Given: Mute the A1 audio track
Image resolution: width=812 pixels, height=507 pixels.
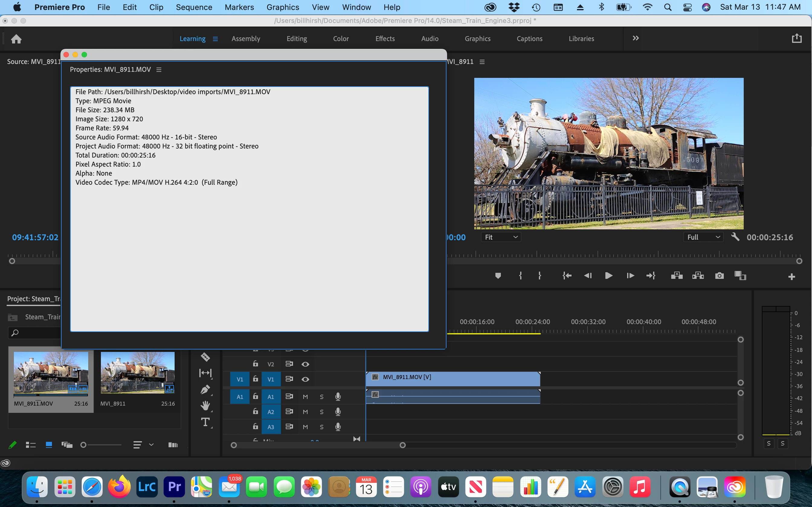Looking at the screenshot, I should coord(305,397).
